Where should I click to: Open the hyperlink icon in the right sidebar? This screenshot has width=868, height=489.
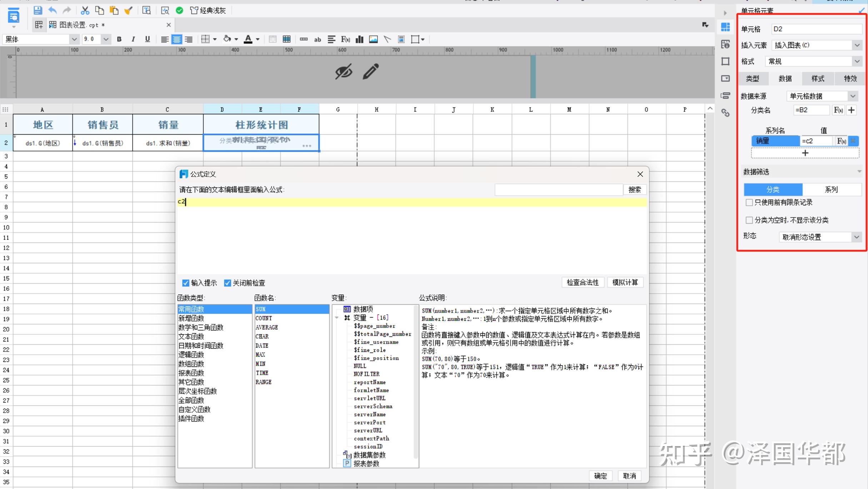pyautogui.click(x=726, y=113)
